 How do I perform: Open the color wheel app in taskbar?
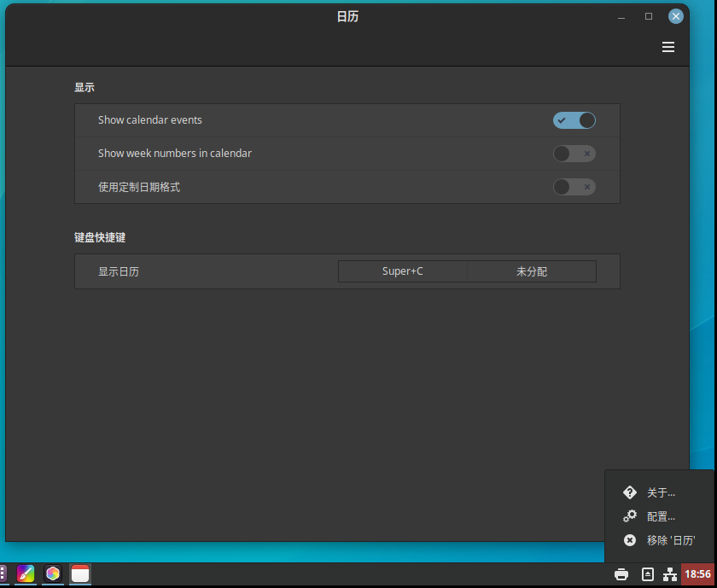click(x=53, y=574)
